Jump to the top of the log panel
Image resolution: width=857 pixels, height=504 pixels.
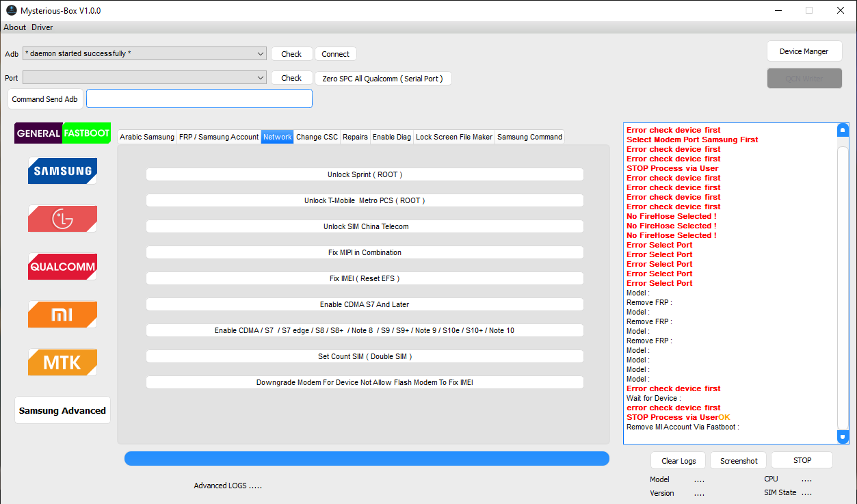843,130
